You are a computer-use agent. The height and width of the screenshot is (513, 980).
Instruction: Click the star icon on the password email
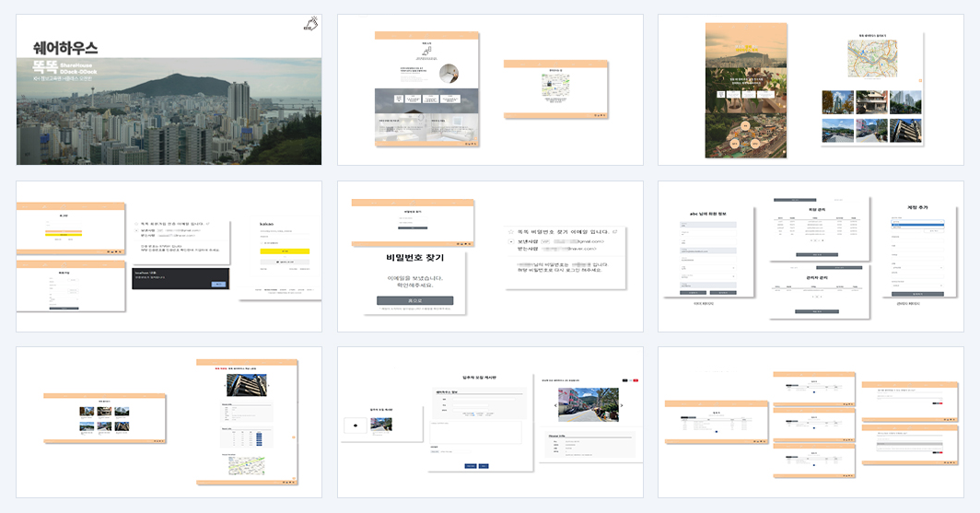click(511, 232)
